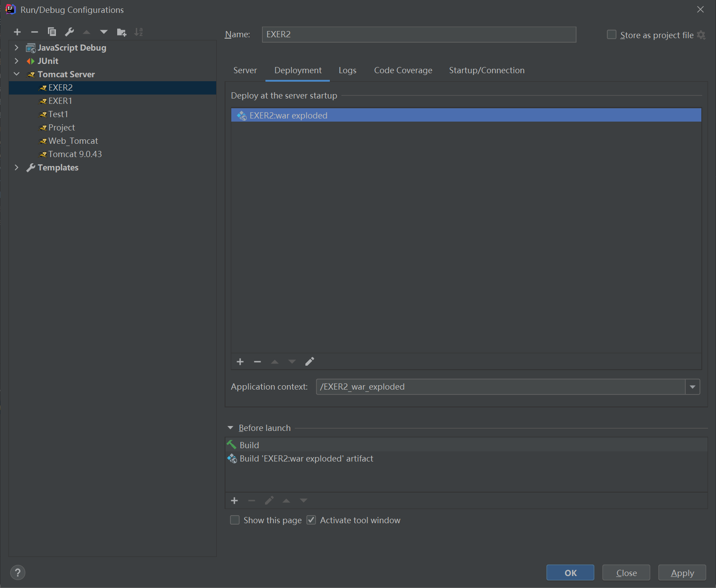
Task: Remove the selected run configuration
Action: pos(35,32)
